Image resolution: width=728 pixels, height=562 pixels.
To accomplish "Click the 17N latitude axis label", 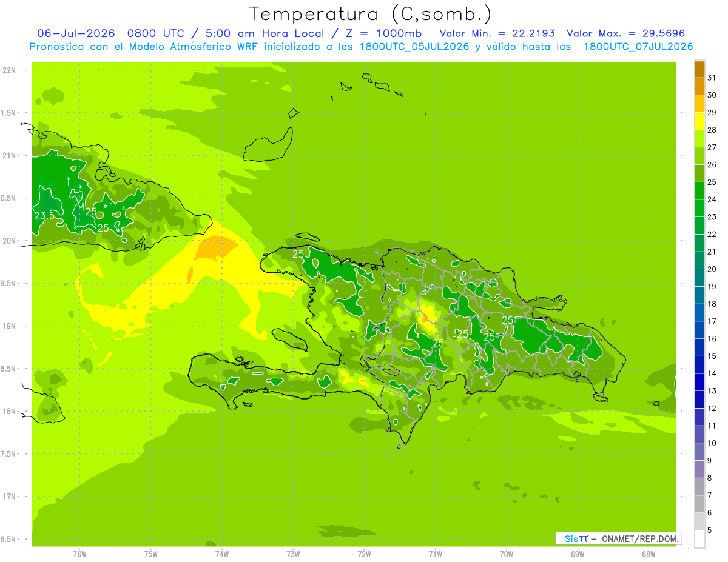I will click(x=9, y=497).
